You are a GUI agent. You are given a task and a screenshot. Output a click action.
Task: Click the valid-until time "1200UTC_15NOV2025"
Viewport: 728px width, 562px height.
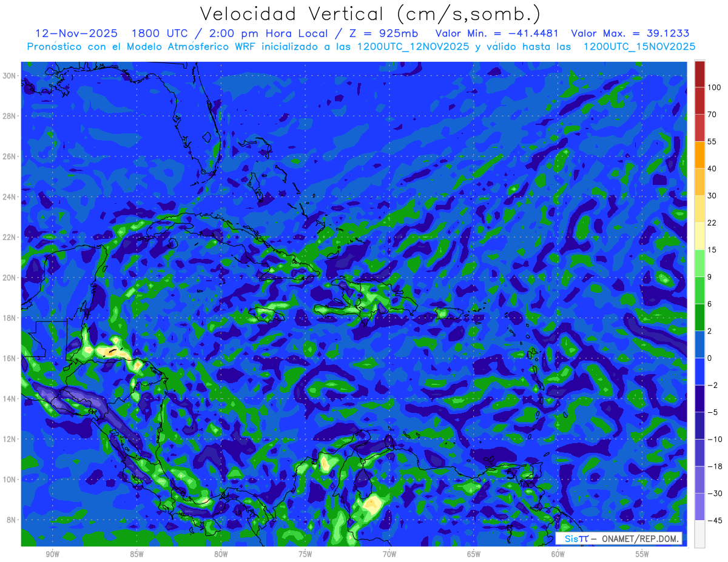[639, 47]
